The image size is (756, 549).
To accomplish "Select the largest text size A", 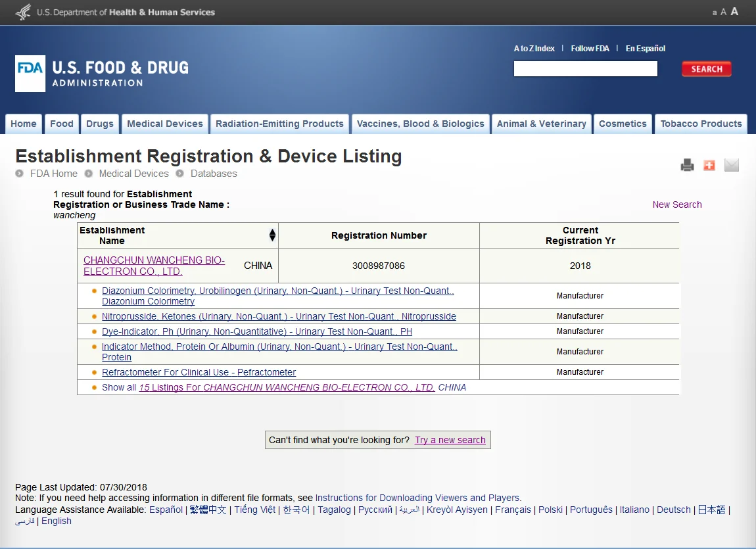I will [x=734, y=11].
